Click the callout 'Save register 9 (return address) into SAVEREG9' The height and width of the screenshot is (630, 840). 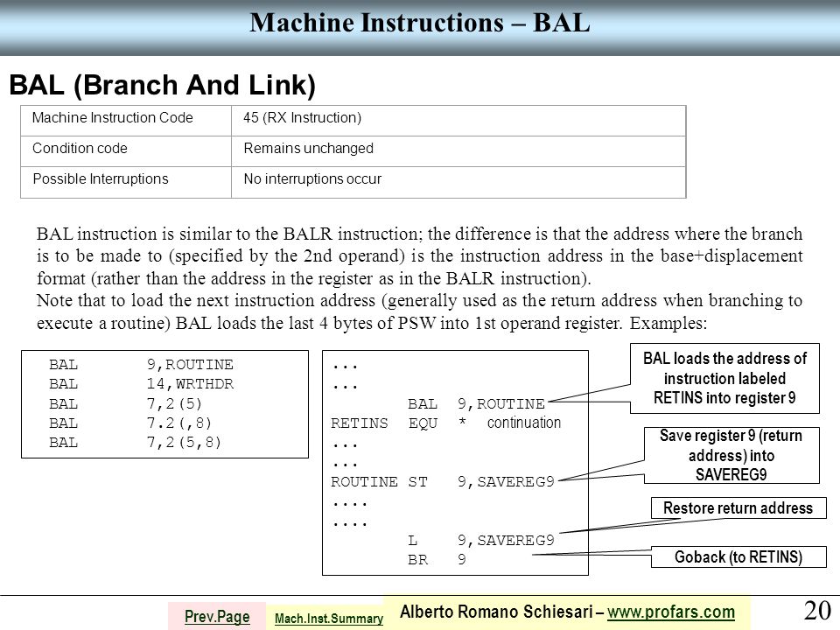(x=731, y=455)
